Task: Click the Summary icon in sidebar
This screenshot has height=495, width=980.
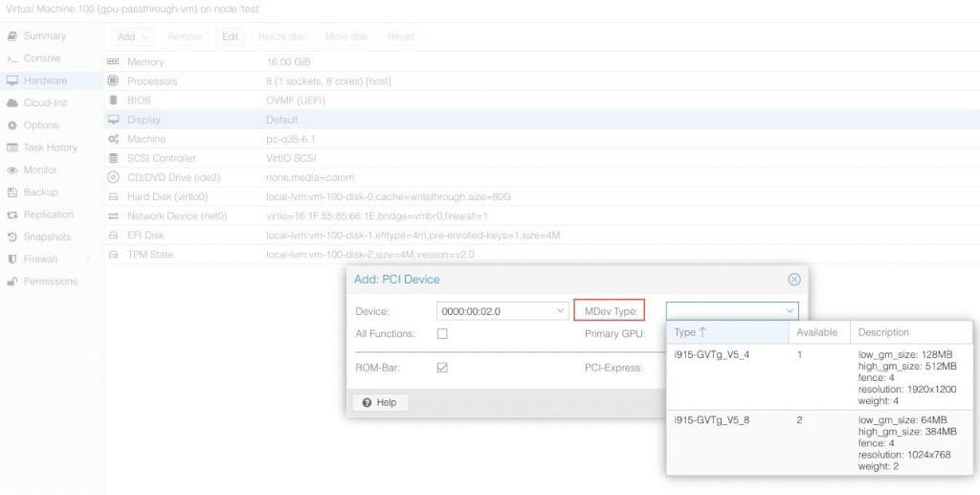Action: pyautogui.click(x=12, y=36)
